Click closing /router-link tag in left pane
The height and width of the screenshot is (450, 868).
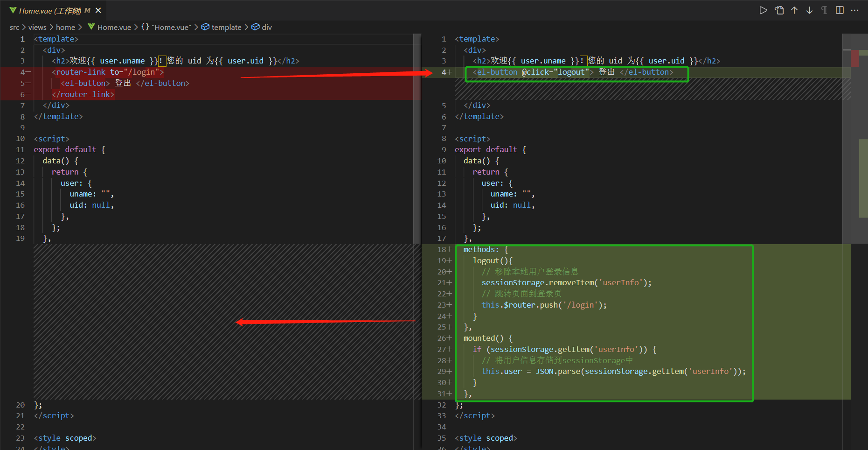pos(83,95)
